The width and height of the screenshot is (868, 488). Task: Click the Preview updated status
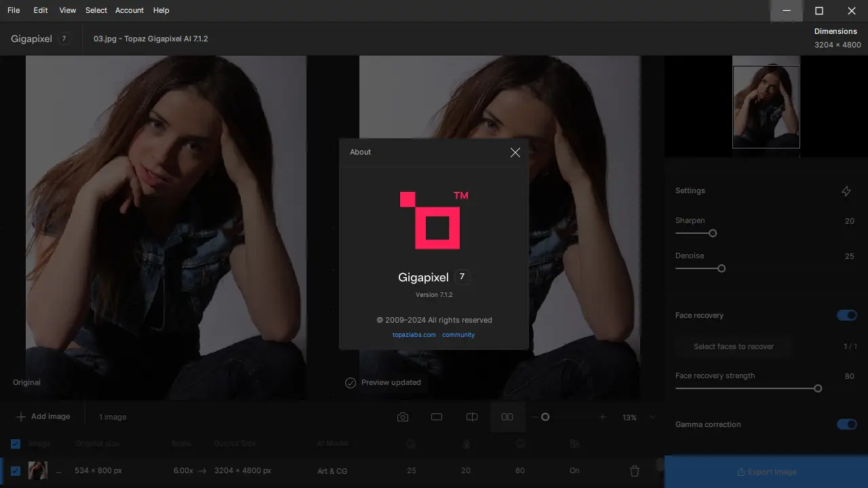tap(383, 383)
